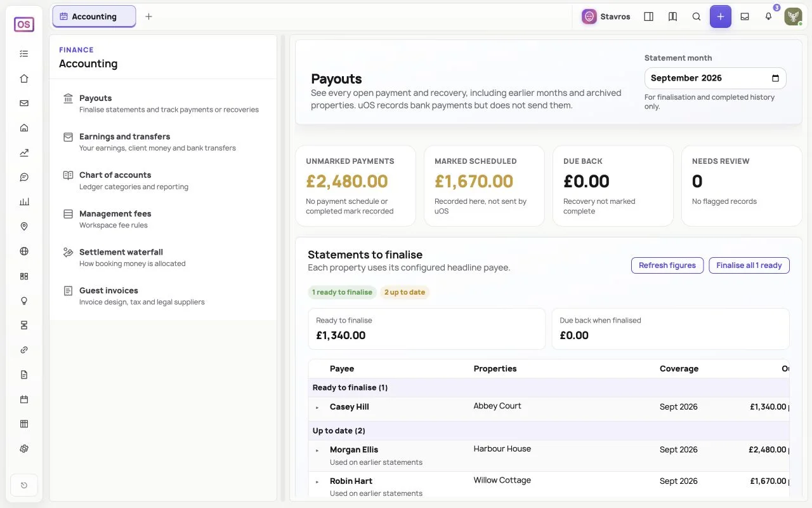This screenshot has height=508, width=812.
Task: Add a new tab with plus icon
Action: (x=148, y=17)
